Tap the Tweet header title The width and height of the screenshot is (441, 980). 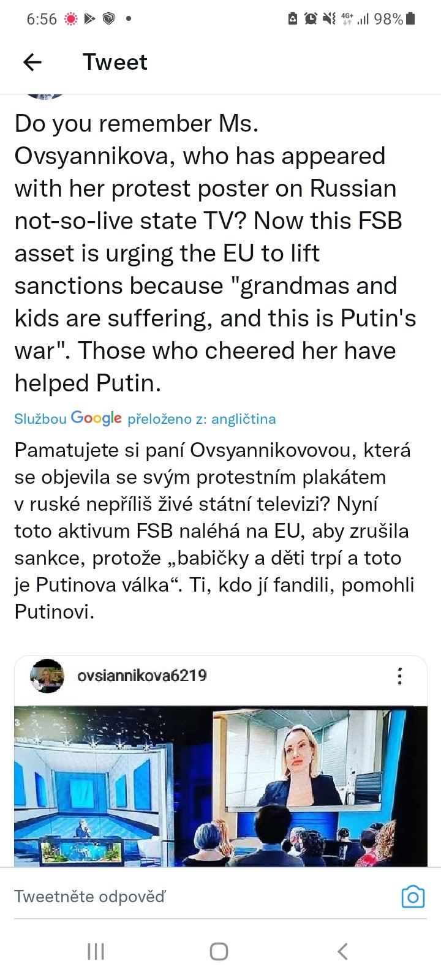point(115,62)
